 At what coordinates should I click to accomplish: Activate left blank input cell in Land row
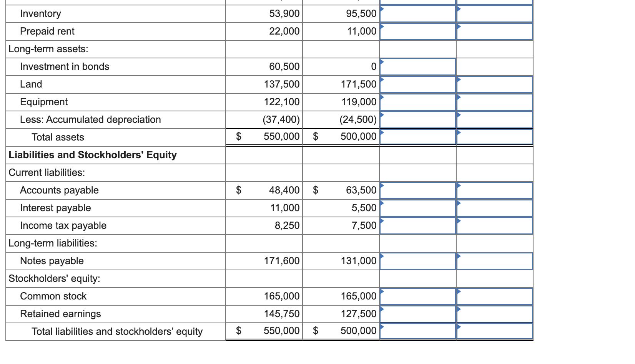coord(417,84)
